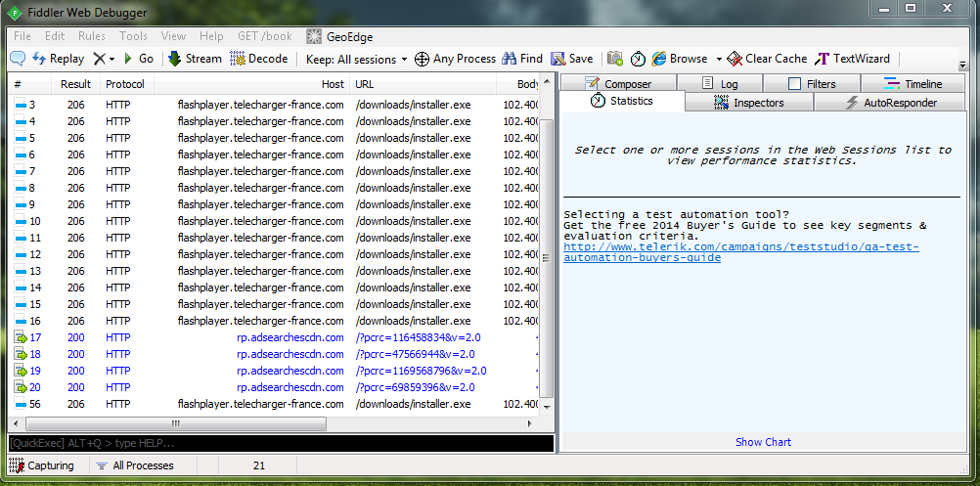
Task: Click Browse with the Internet Explorer icon
Action: (x=680, y=59)
